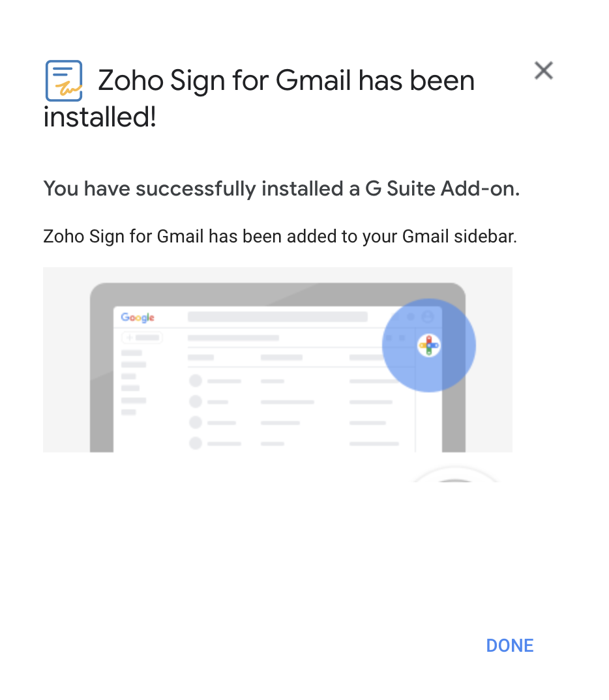Click the search bar placeholder in the illustration
This screenshot has height=700, width=609.
pos(277,317)
